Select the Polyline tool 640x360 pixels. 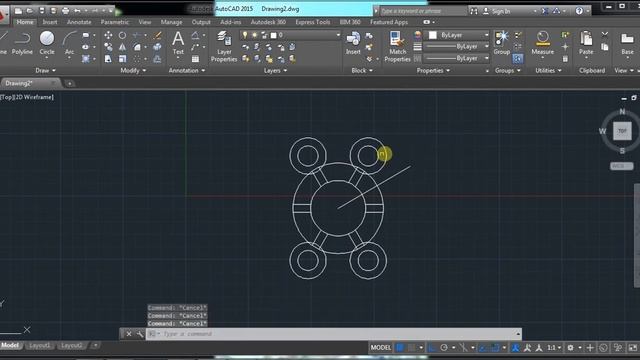(x=22, y=43)
